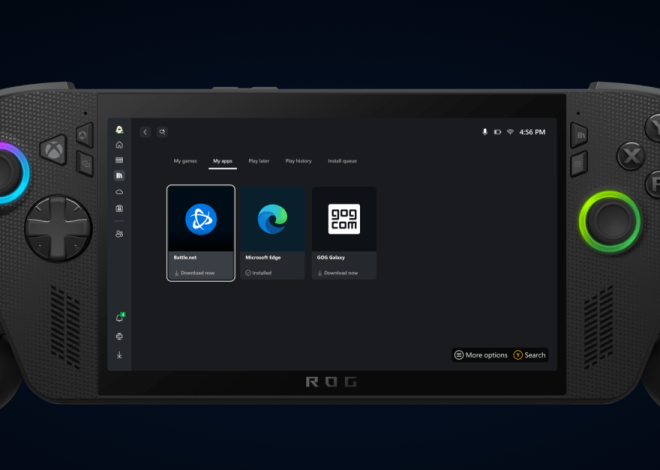The image size is (660, 470).
Task: Open the Play history tab
Action: coord(298,161)
